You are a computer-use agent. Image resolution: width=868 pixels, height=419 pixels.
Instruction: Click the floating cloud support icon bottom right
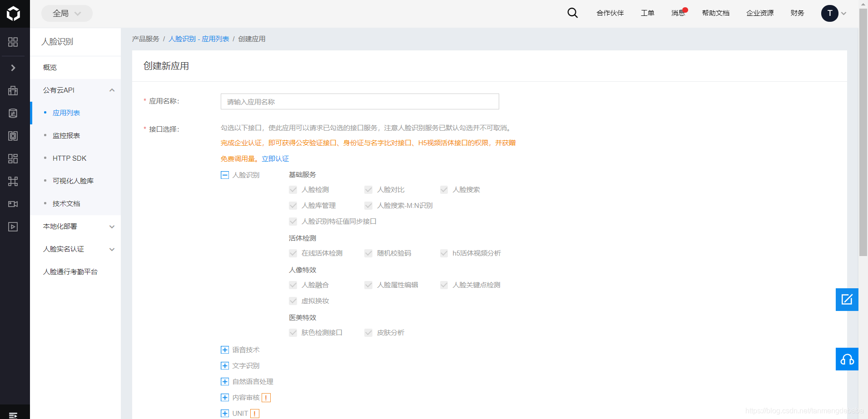tap(847, 359)
